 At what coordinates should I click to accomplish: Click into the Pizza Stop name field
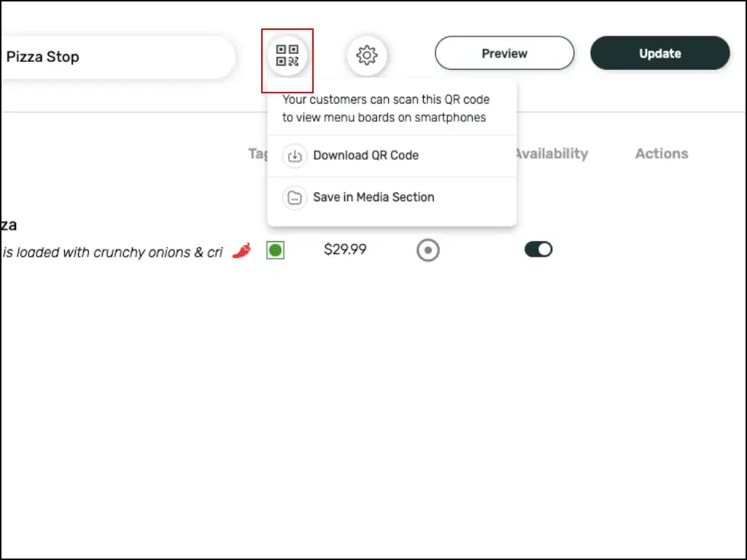(x=117, y=57)
